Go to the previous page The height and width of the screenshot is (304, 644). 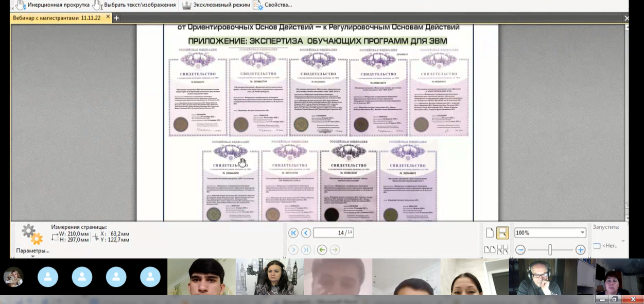306,233
